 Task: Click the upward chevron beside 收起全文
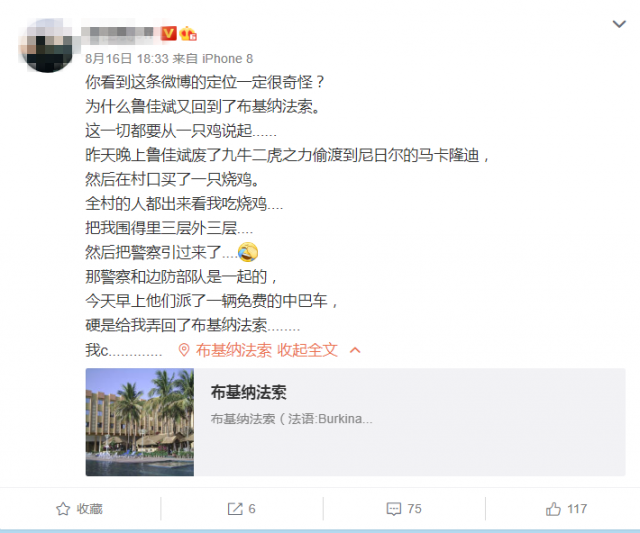[x=355, y=350]
